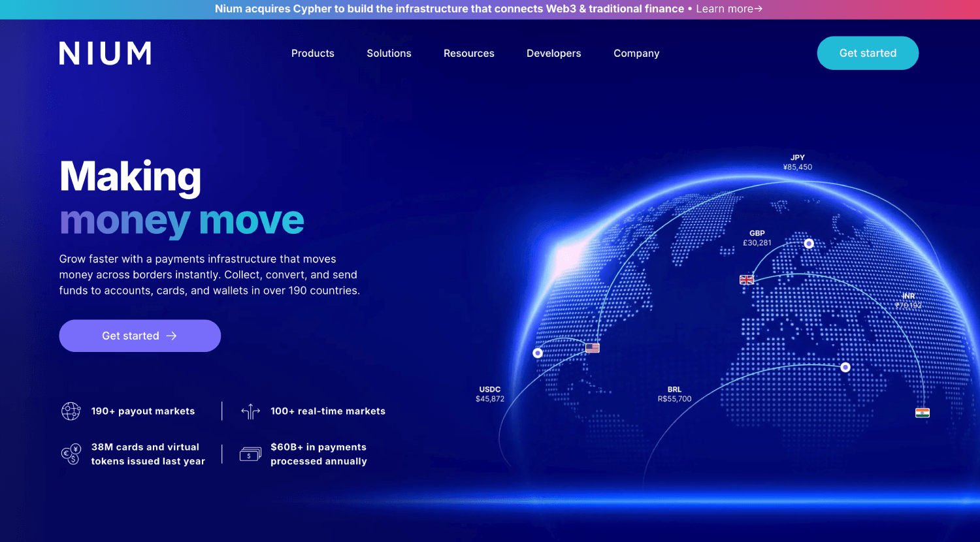Follow the Learn more announcement link
This screenshot has height=542, width=980.
tap(729, 9)
